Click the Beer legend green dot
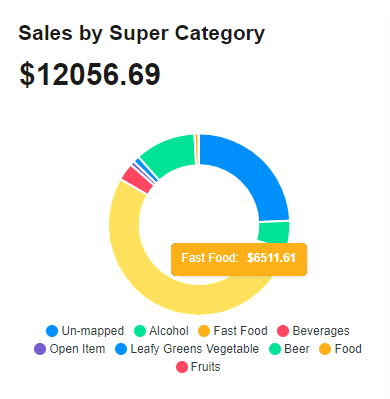The width and height of the screenshot is (390, 399). pos(275,349)
